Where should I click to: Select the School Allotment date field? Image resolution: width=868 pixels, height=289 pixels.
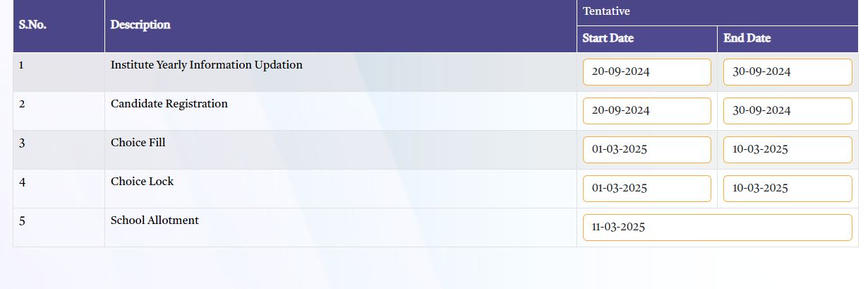[717, 228]
